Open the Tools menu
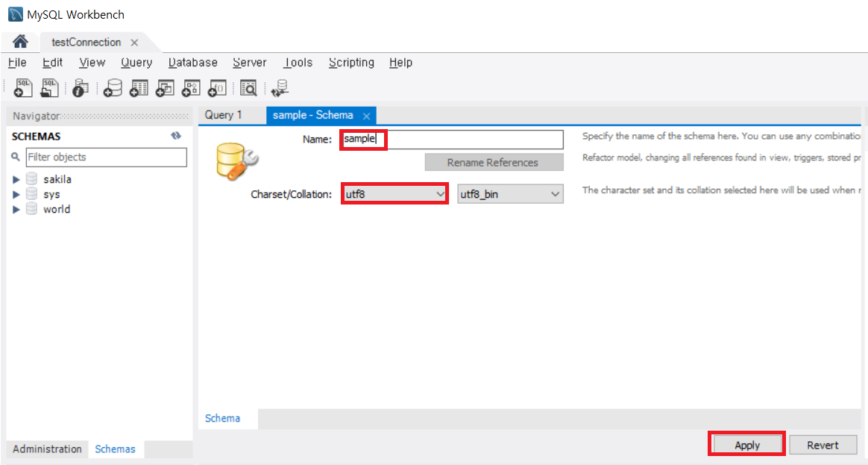This screenshot has height=465, width=868. tap(298, 63)
